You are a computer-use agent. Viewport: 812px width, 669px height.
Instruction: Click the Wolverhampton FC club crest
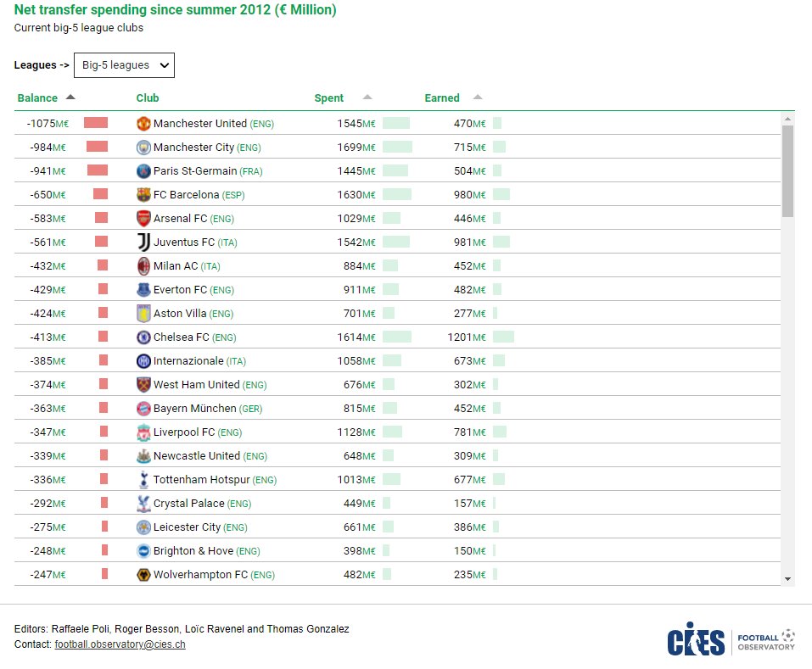[143, 575]
